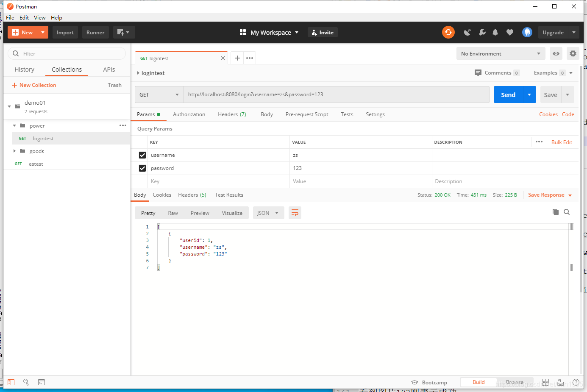Open the user avatar menu

(527, 32)
